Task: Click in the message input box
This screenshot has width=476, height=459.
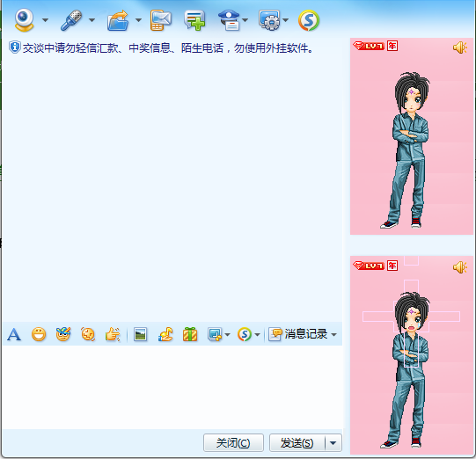Action: point(172,387)
